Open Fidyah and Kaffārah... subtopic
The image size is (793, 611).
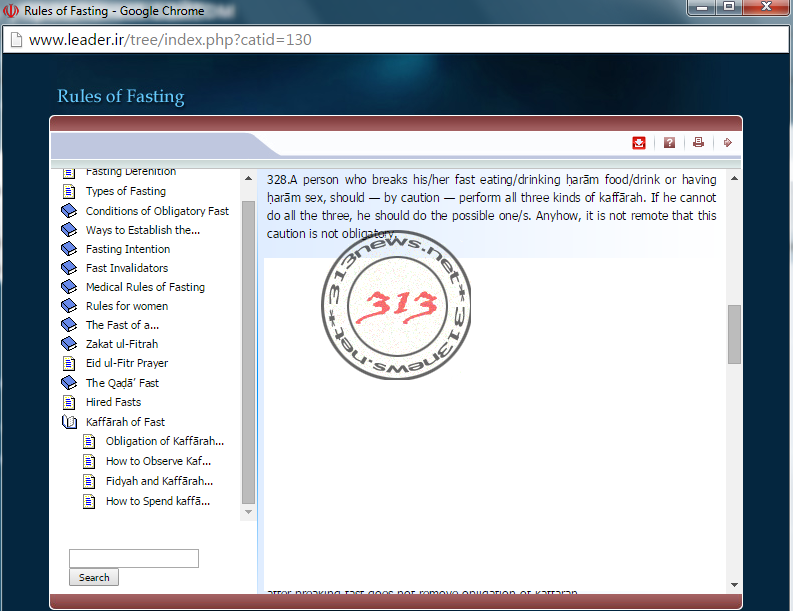[159, 481]
